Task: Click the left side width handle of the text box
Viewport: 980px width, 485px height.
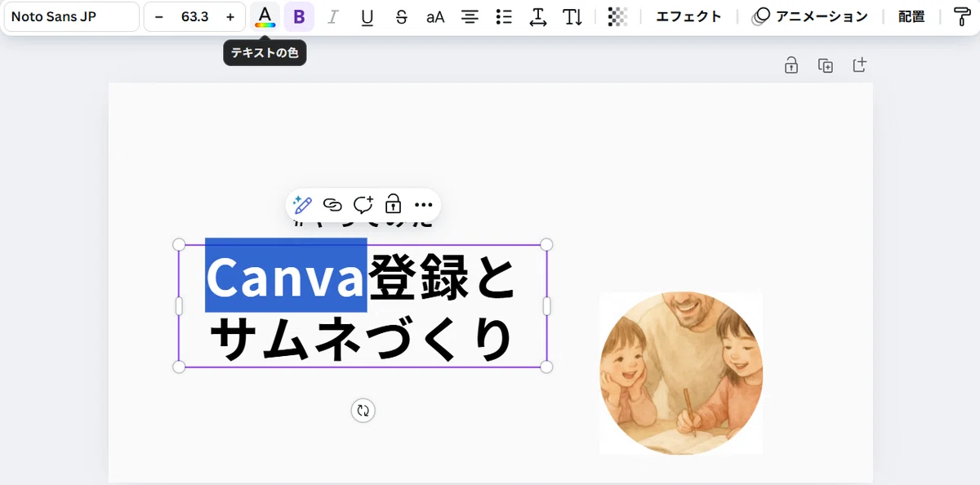Action: [179, 305]
